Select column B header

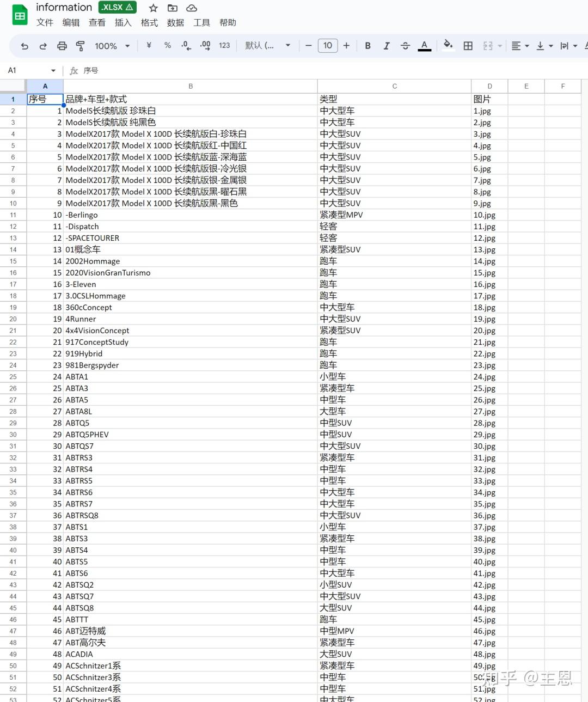coord(191,86)
